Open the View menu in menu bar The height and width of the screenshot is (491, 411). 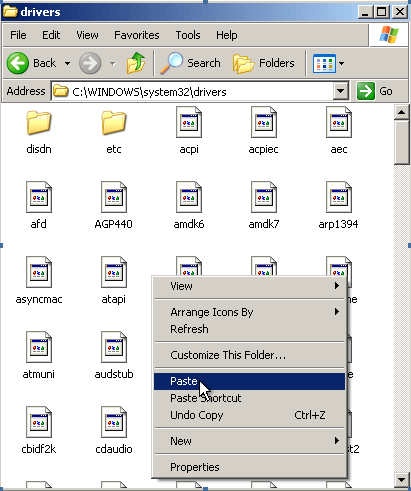87,35
